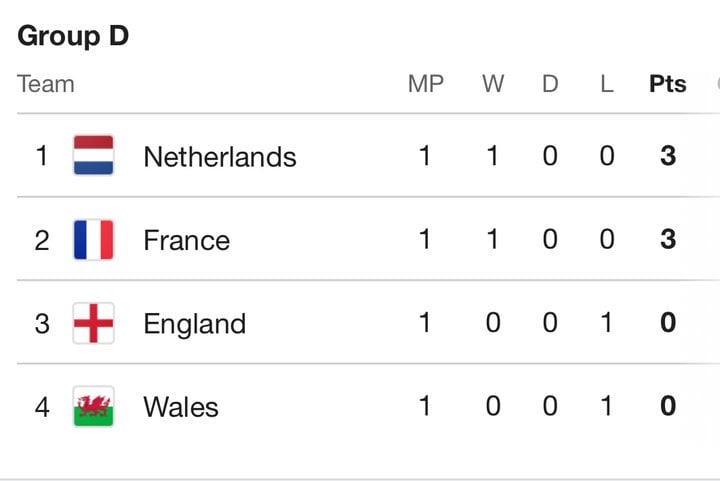
Task: Open the Netherlands team link
Action: click(220, 157)
